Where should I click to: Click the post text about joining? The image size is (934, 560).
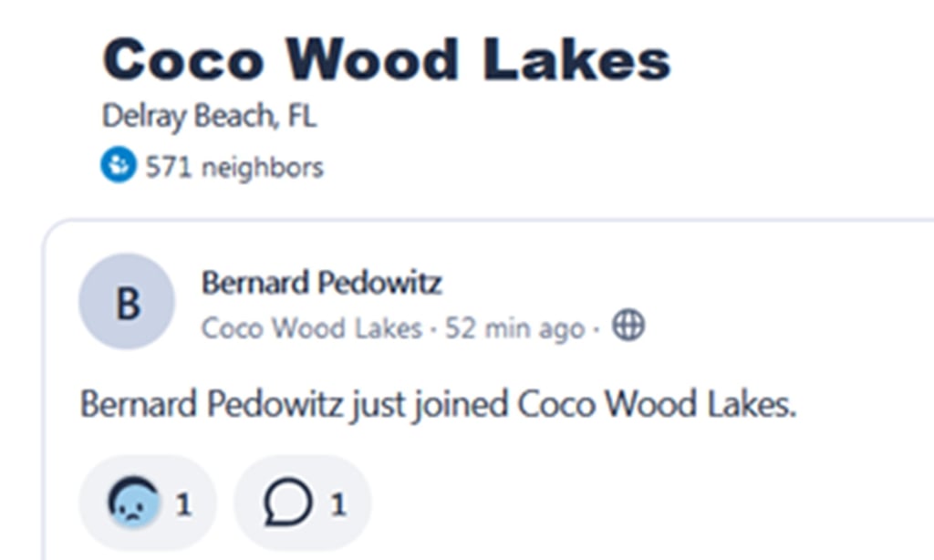(x=438, y=403)
